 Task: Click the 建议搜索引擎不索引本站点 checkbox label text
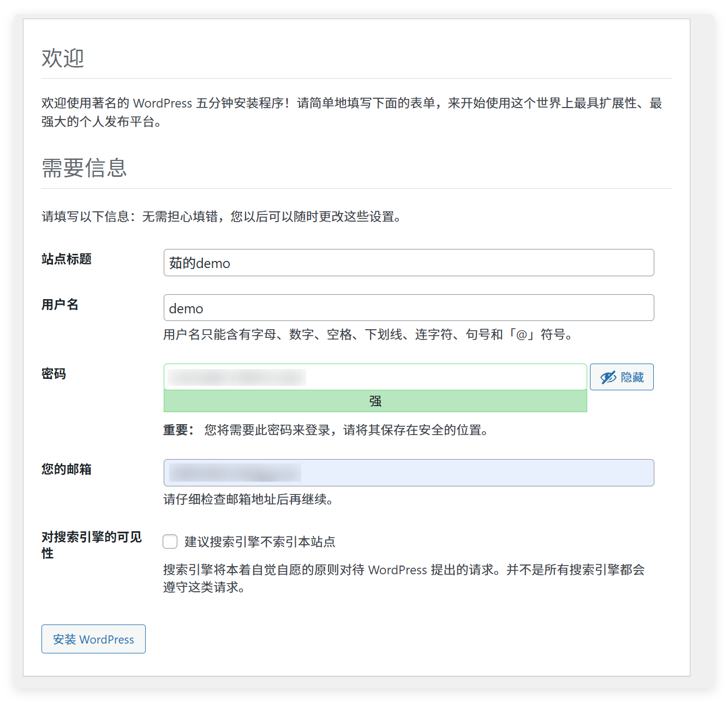click(x=260, y=542)
